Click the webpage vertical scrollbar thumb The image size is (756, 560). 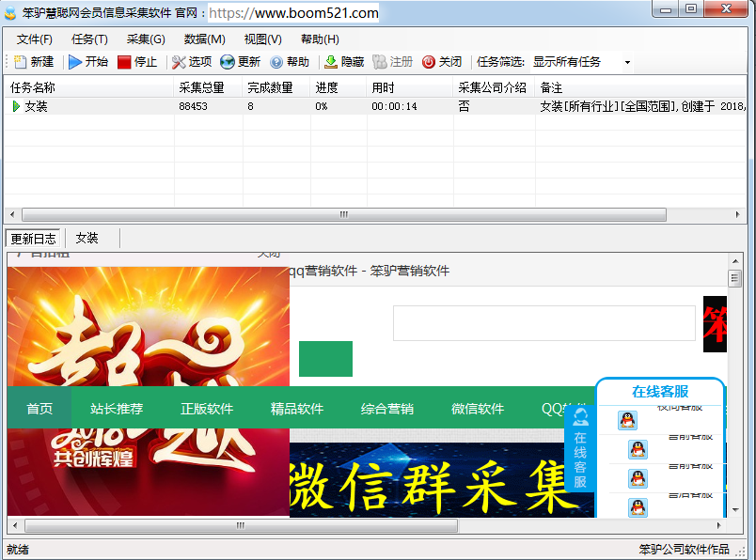[734, 278]
